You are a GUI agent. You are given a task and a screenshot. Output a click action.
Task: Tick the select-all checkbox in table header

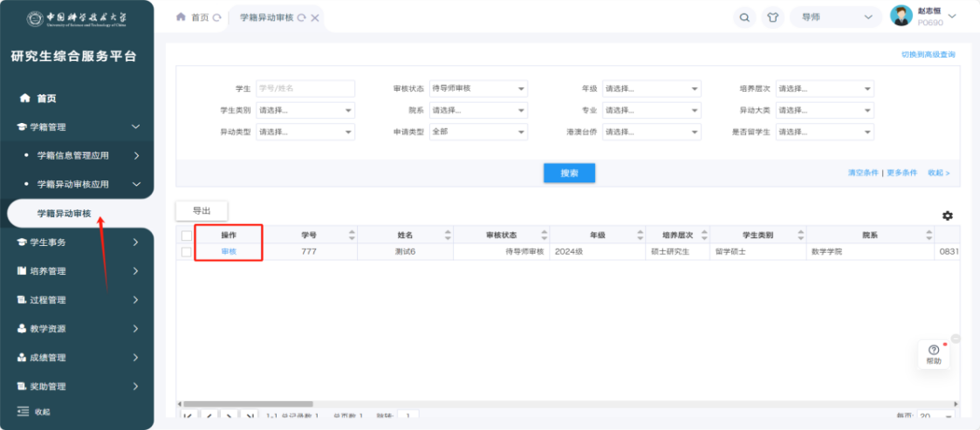coord(186,235)
